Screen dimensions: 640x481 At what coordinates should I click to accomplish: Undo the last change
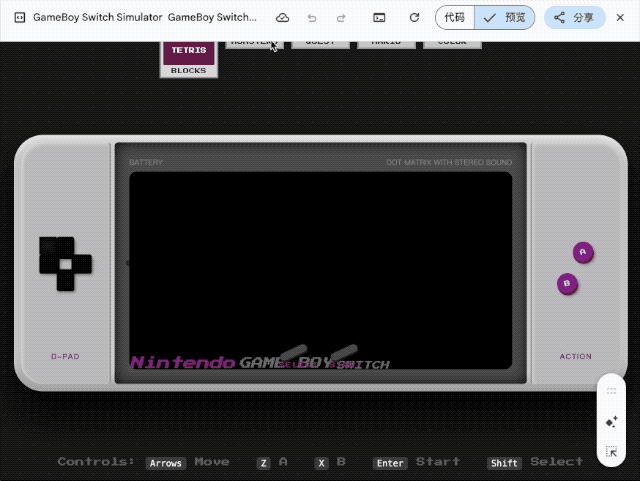click(312, 18)
